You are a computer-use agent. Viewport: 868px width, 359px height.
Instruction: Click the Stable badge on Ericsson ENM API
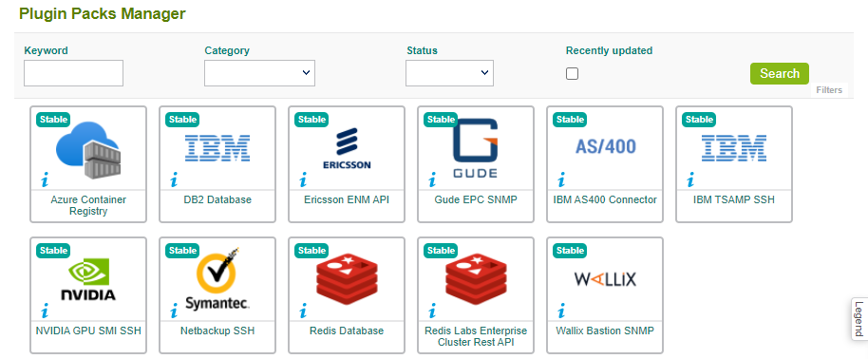[x=311, y=119]
